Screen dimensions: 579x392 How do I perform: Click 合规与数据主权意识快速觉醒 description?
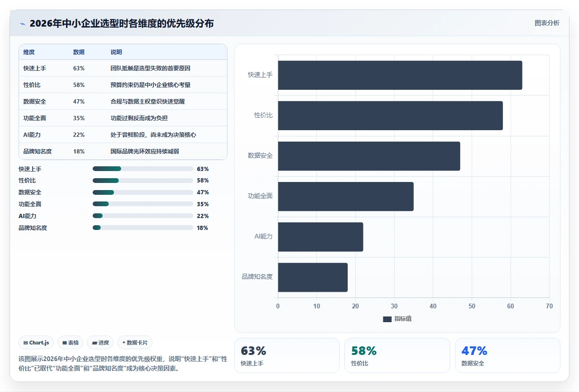148,102
